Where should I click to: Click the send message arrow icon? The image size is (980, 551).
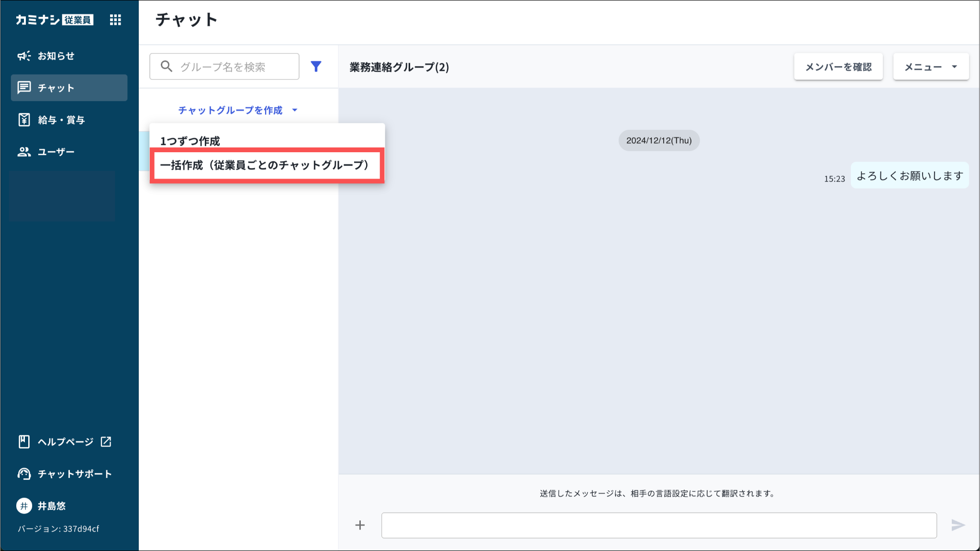pos(958,525)
